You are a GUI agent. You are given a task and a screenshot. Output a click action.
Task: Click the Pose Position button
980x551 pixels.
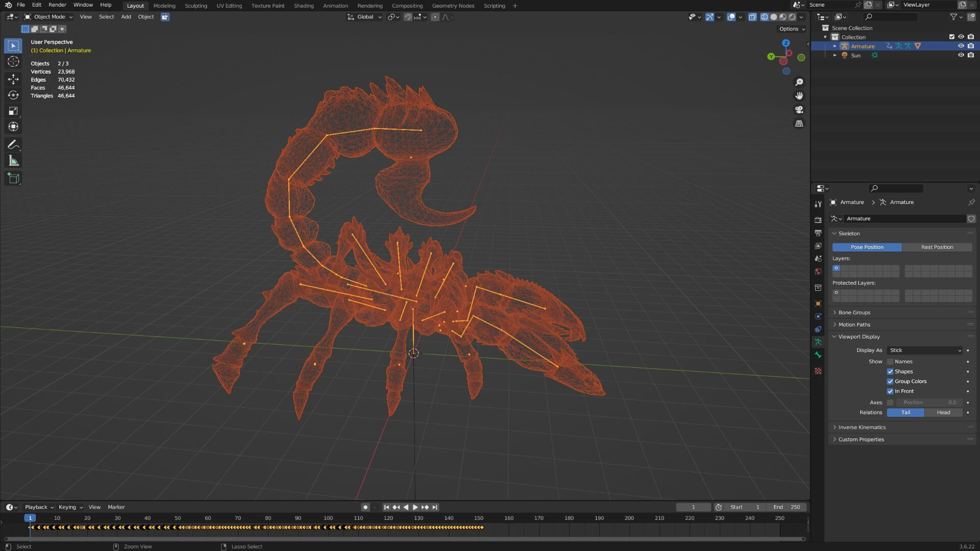tap(867, 247)
